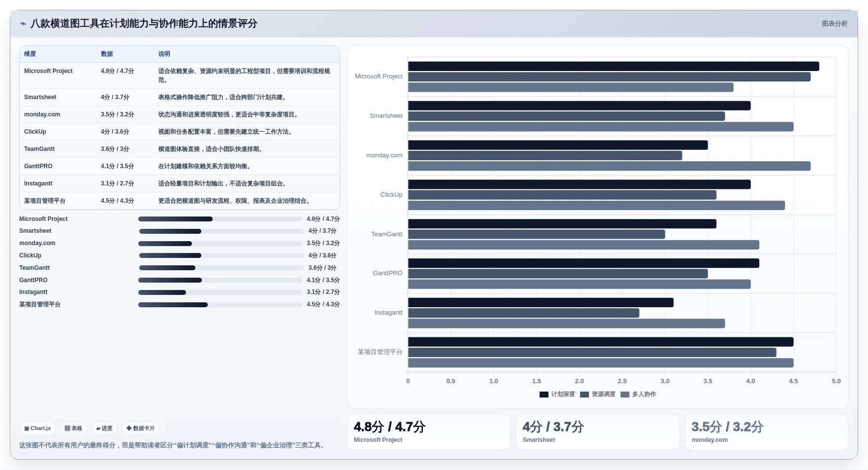Select the 数据卡片 tag chip
The height and width of the screenshot is (470, 868).
(x=141, y=429)
